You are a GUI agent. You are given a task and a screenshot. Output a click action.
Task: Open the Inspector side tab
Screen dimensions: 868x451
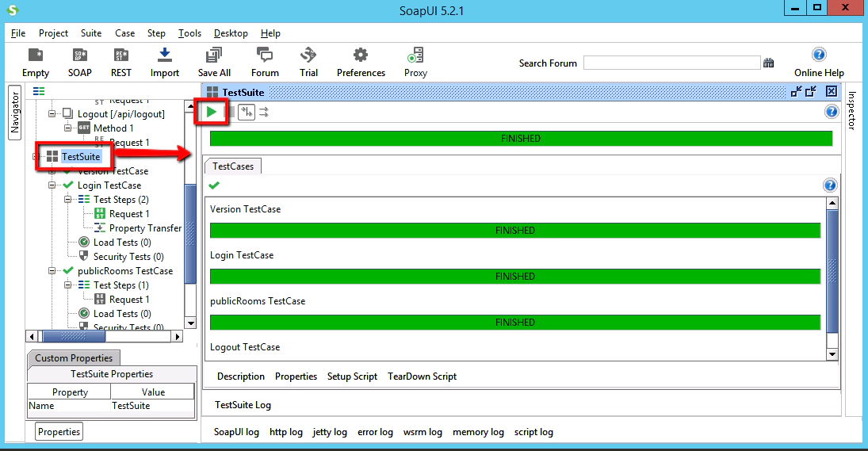pyautogui.click(x=851, y=111)
